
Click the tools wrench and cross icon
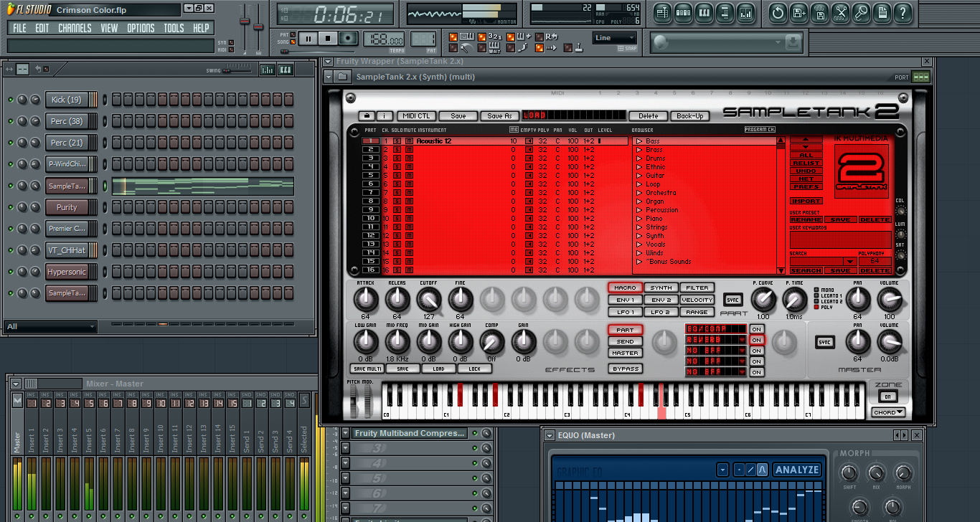[841, 12]
